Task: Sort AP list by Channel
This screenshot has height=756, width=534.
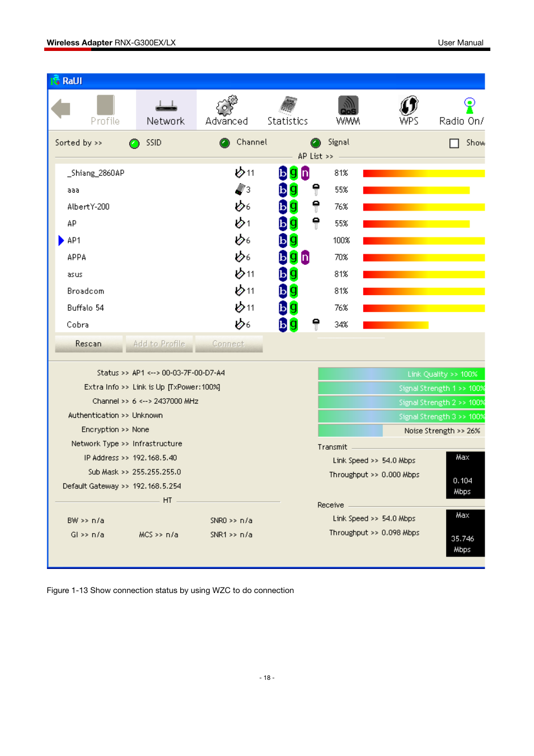Action: [225, 143]
